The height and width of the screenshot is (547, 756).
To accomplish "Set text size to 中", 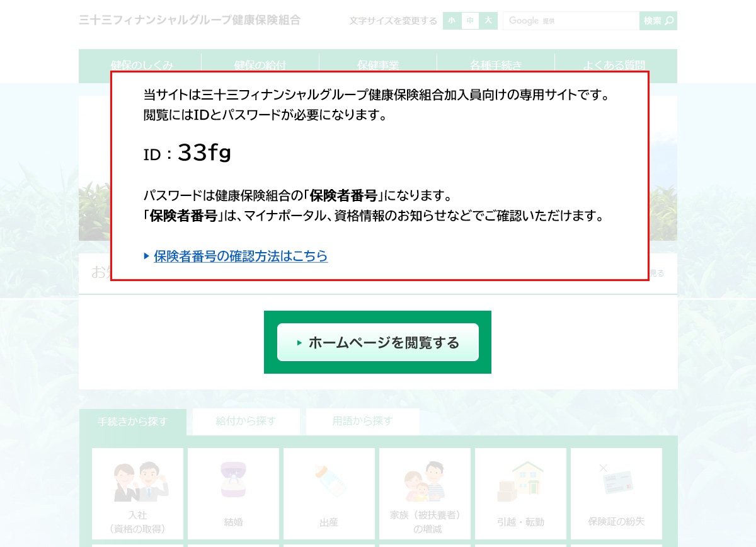I will (470, 21).
